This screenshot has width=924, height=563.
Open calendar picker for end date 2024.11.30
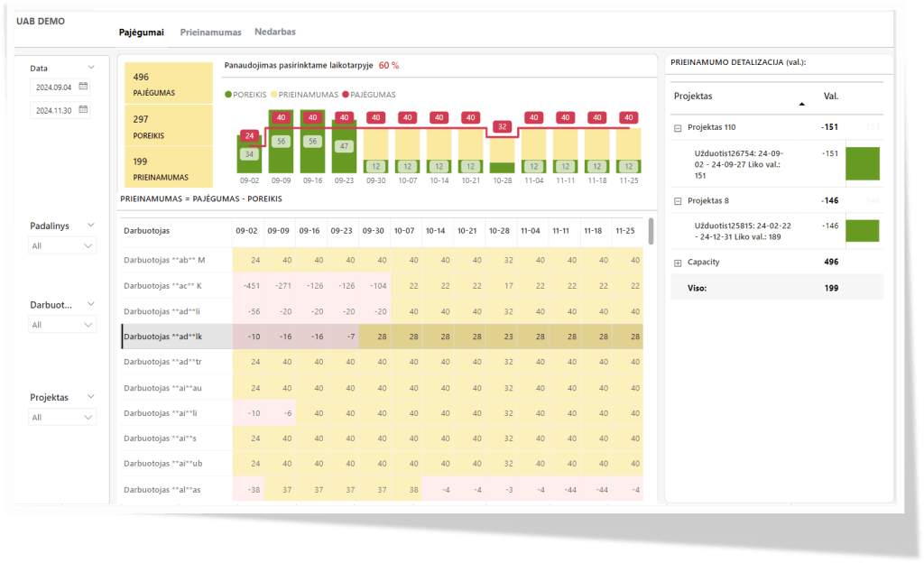pos(83,110)
